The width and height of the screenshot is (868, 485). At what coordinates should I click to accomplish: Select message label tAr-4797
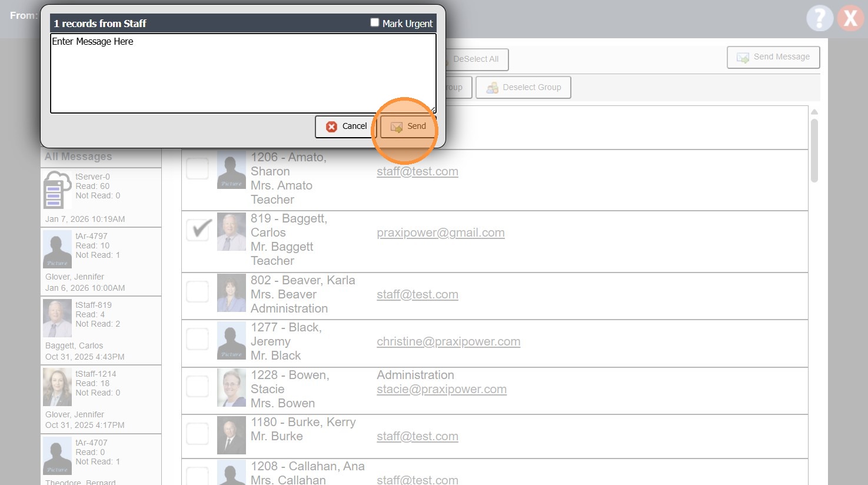(x=91, y=236)
